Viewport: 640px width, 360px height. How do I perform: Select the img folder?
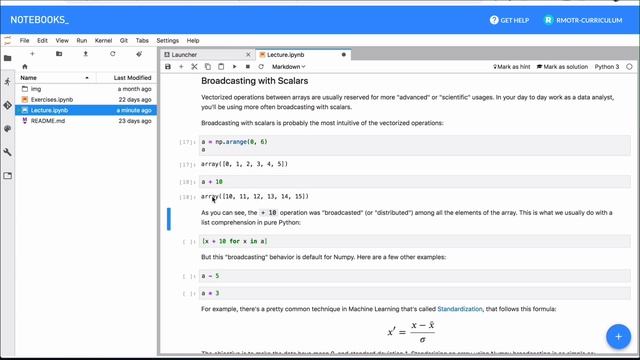[x=86, y=89]
